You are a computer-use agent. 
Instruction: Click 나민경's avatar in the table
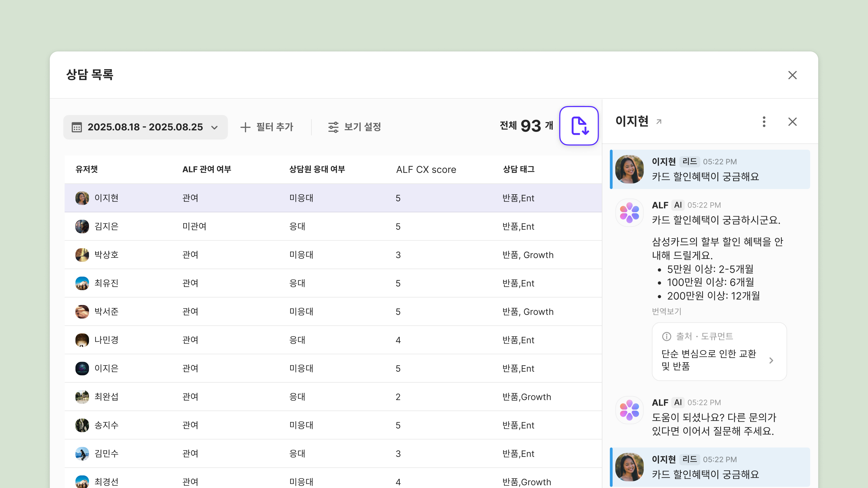pos(82,340)
